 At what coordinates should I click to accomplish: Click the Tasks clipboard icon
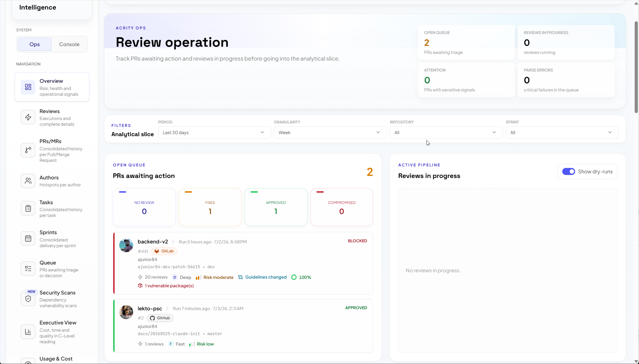(28, 209)
